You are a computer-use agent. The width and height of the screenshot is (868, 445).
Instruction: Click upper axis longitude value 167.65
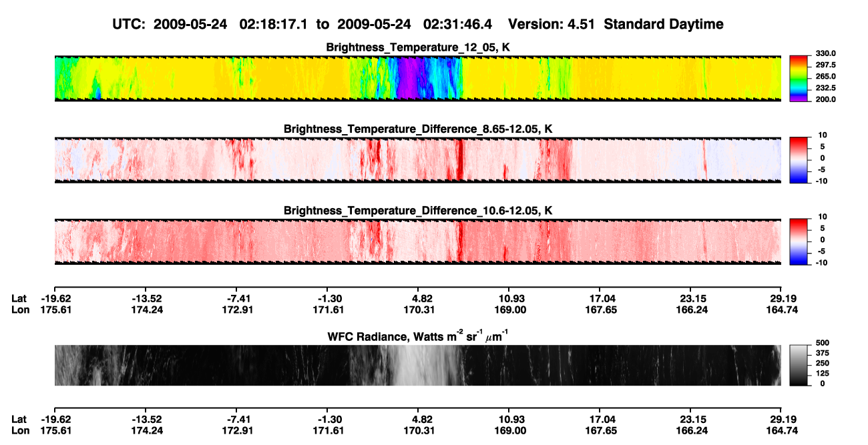600,310
